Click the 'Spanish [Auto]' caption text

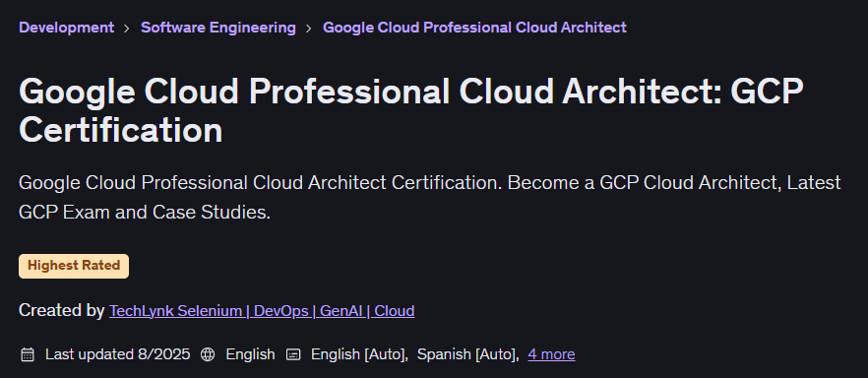[467, 354]
